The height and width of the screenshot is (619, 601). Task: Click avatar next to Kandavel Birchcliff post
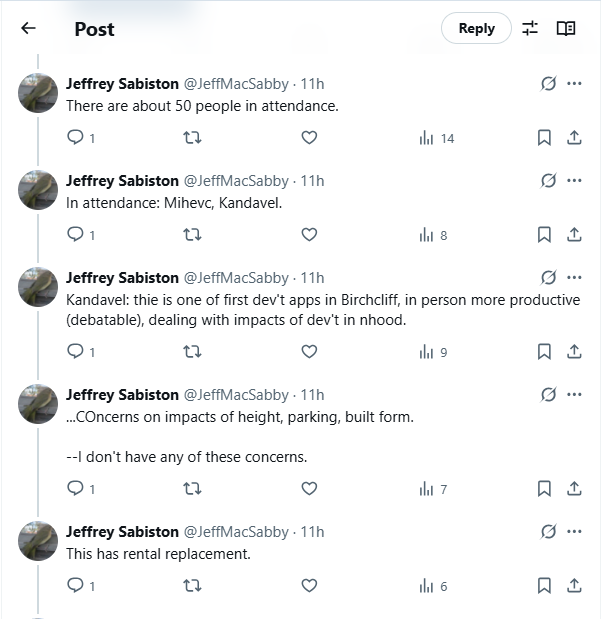tap(38, 287)
